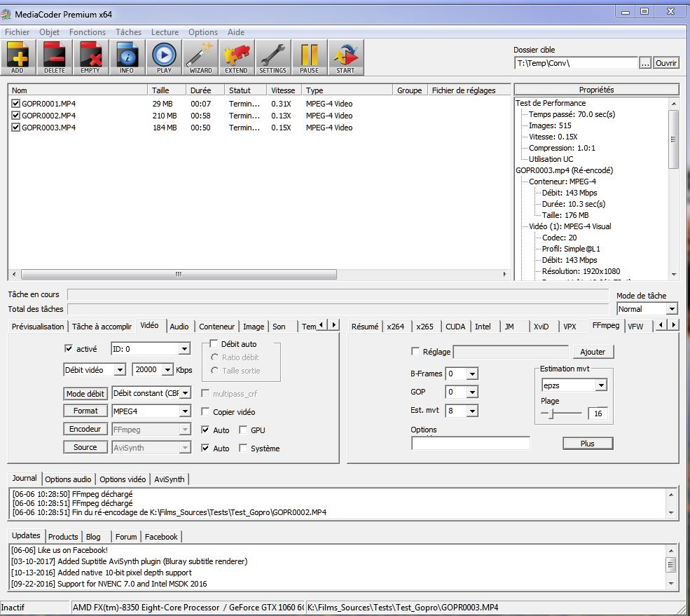The height and width of the screenshot is (616, 690).
Task: Sort the file list by Taille column
Action: 166,90
